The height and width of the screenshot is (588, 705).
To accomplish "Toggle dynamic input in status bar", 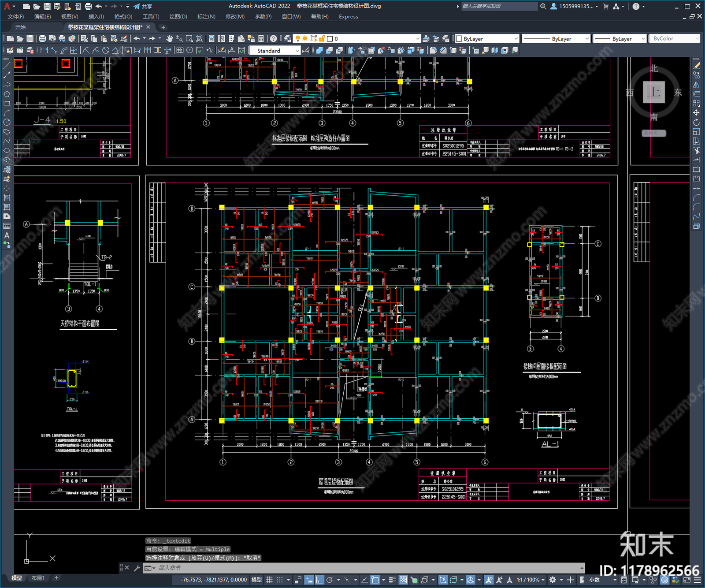I will tap(309, 580).
